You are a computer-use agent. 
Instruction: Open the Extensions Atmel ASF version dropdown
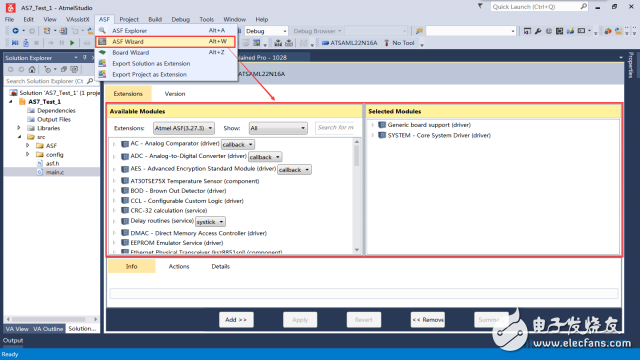[184, 128]
